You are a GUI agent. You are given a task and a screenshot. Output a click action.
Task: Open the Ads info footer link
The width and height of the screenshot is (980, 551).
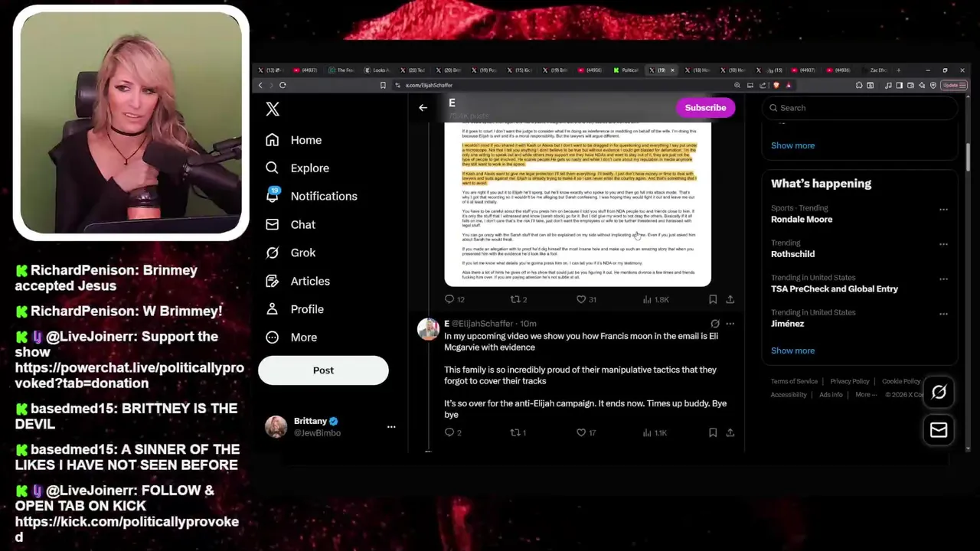[x=831, y=395]
